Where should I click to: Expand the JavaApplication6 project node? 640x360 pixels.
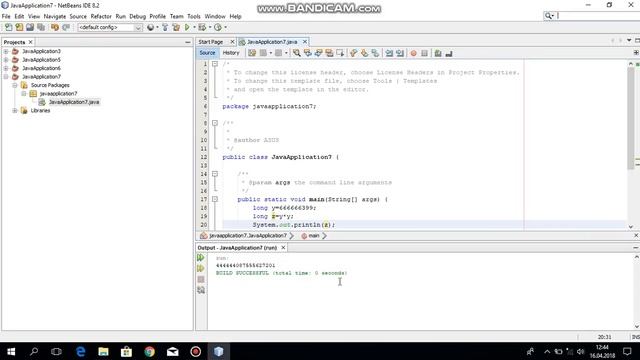(6, 68)
